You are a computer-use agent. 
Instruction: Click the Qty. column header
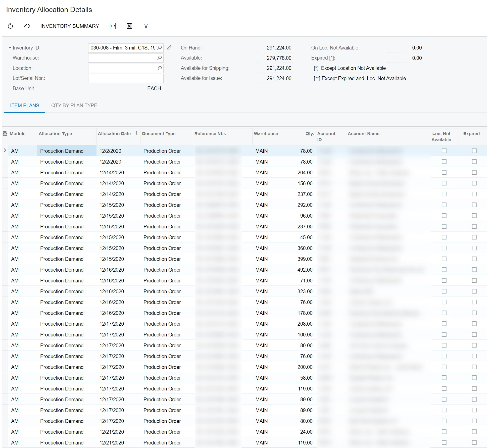point(309,134)
